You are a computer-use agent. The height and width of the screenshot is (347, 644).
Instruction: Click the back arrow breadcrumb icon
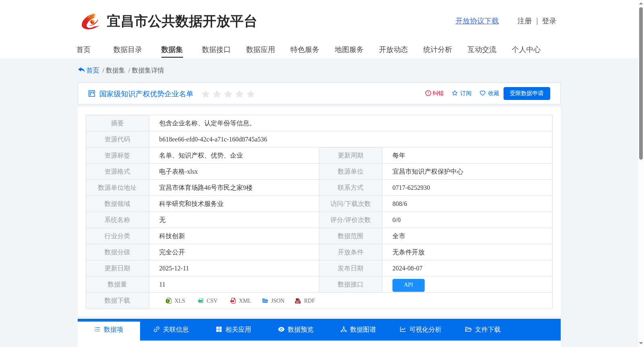click(x=81, y=70)
